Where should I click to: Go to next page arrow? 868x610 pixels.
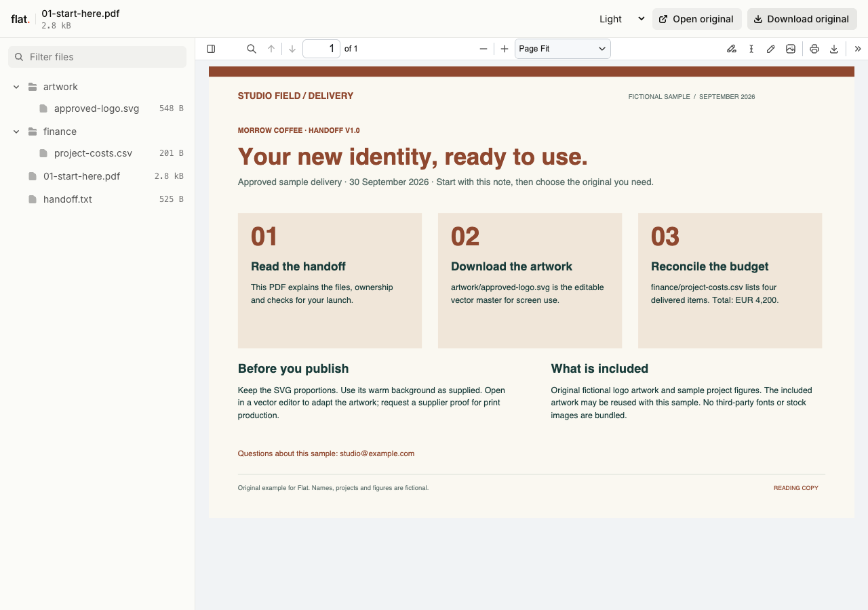click(x=292, y=49)
